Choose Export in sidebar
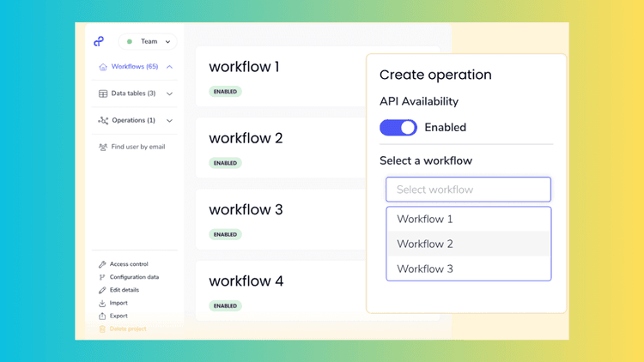 (x=118, y=316)
